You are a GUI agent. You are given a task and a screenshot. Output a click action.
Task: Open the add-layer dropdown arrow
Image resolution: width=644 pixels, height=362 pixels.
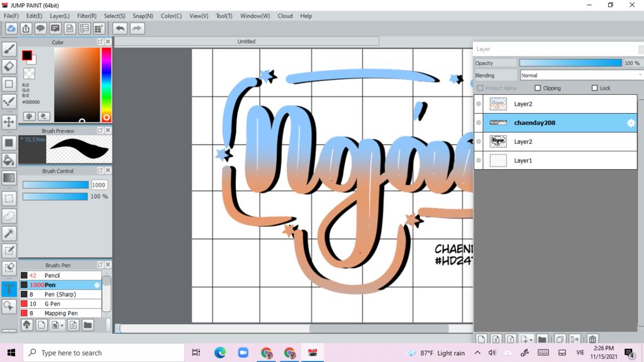click(531, 340)
